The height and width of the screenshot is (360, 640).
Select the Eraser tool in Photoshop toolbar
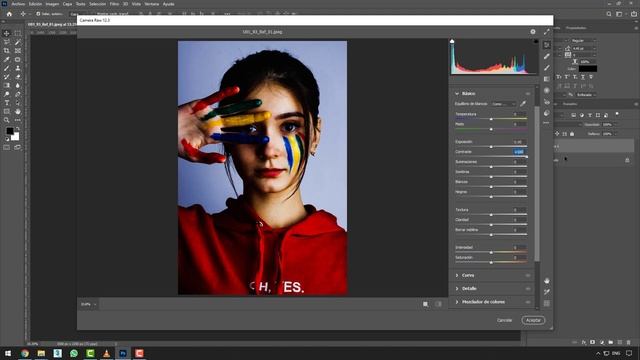coord(18,77)
